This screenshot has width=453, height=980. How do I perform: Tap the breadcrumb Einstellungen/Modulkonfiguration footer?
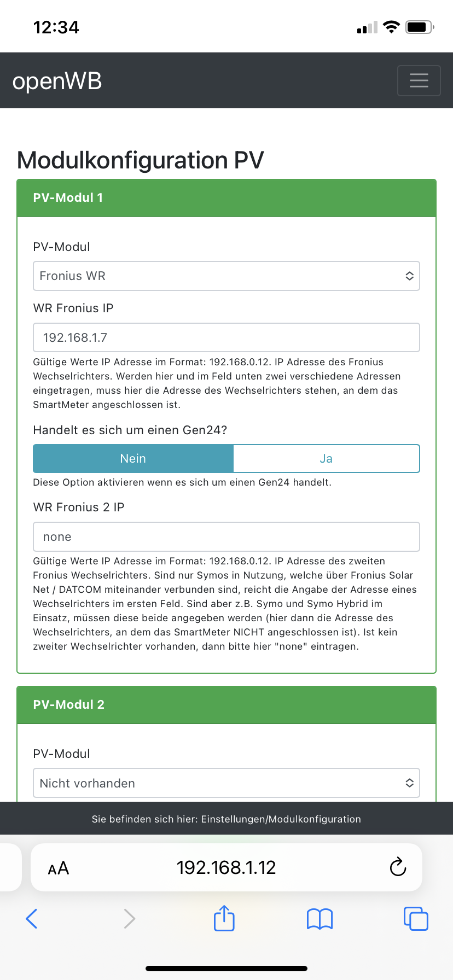click(x=226, y=819)
